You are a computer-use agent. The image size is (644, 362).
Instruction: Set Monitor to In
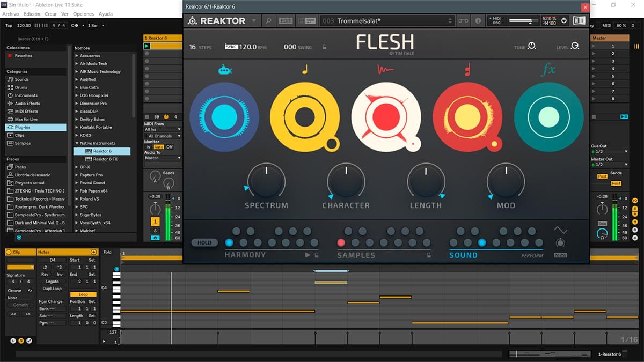click(148, 147)
